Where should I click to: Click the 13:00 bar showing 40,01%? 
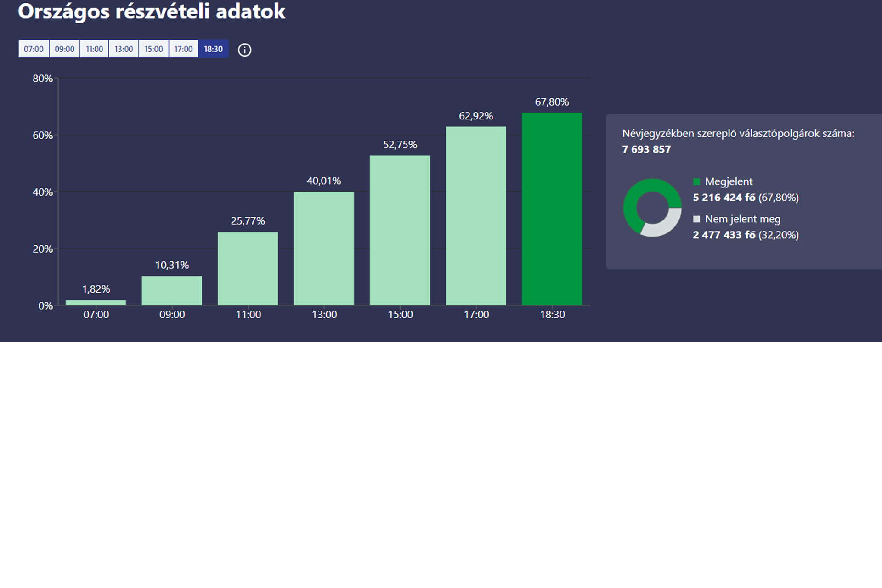pos(324,249)
